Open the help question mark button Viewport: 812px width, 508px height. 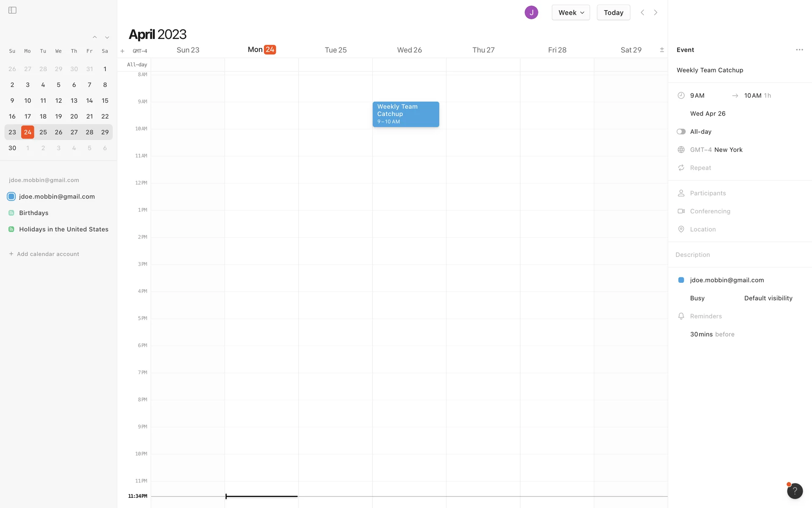click(x=795, y=491)
